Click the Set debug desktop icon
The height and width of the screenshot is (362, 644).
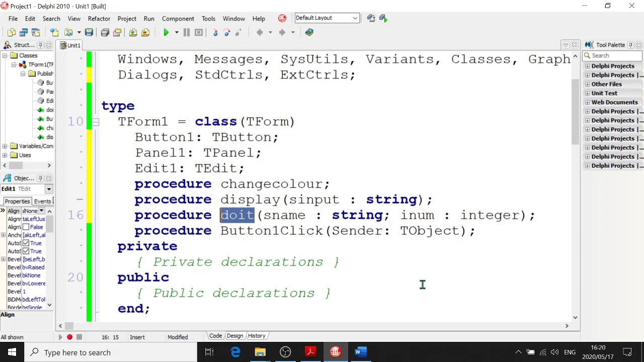pyautogui.click(x=383, y=18)
